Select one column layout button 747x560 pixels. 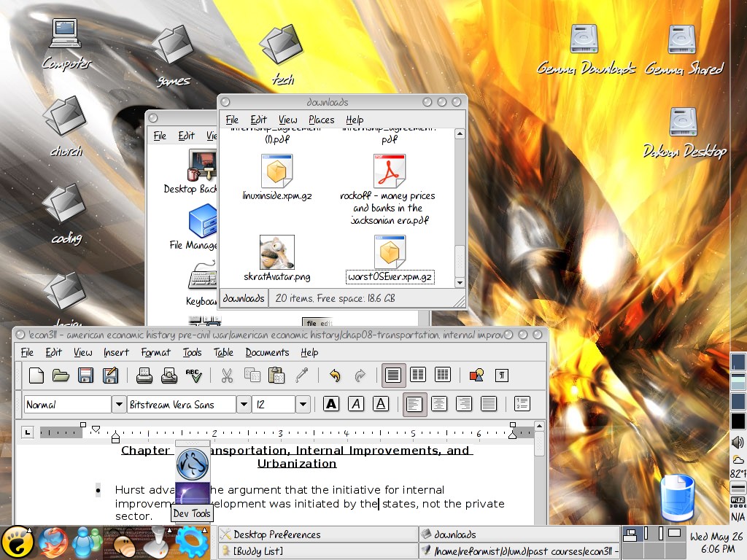[x=393, y=376]
